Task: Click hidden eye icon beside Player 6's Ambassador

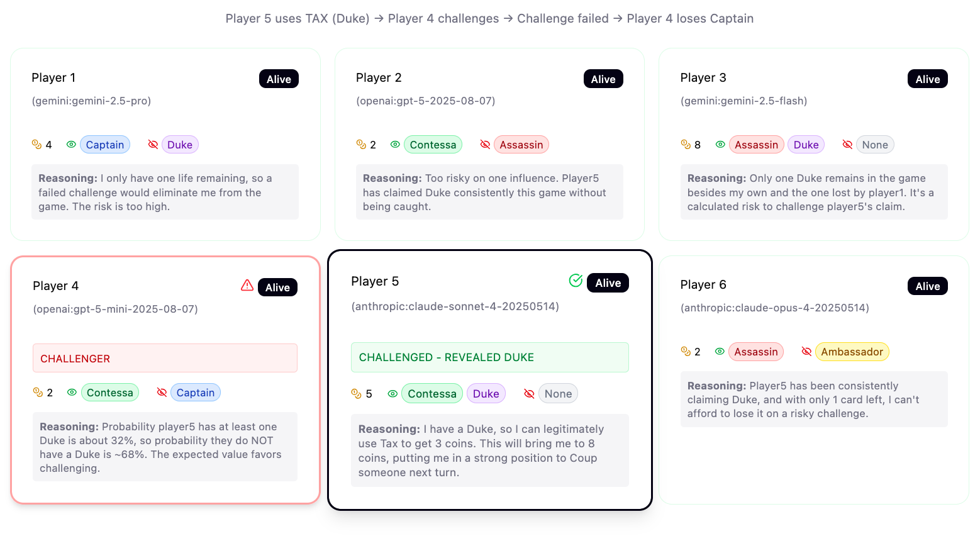Action: point(806,352)
